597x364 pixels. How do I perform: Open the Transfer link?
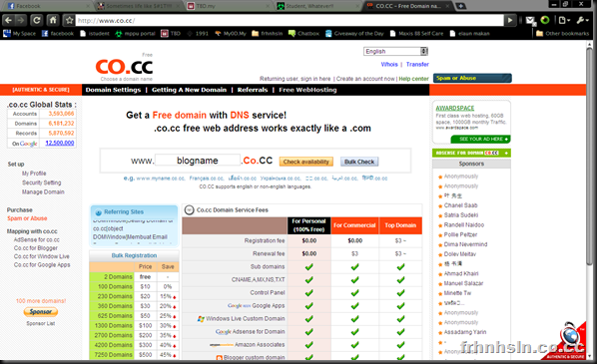(x=417, y=64)
